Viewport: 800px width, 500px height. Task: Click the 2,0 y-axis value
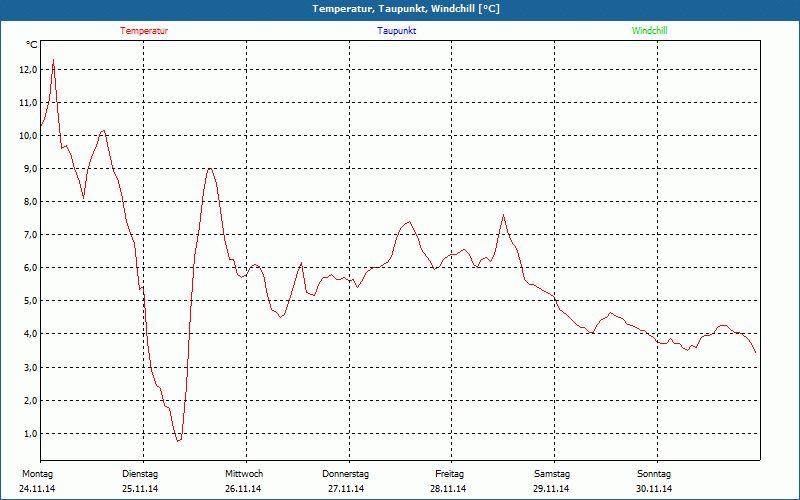click(30, 401)
